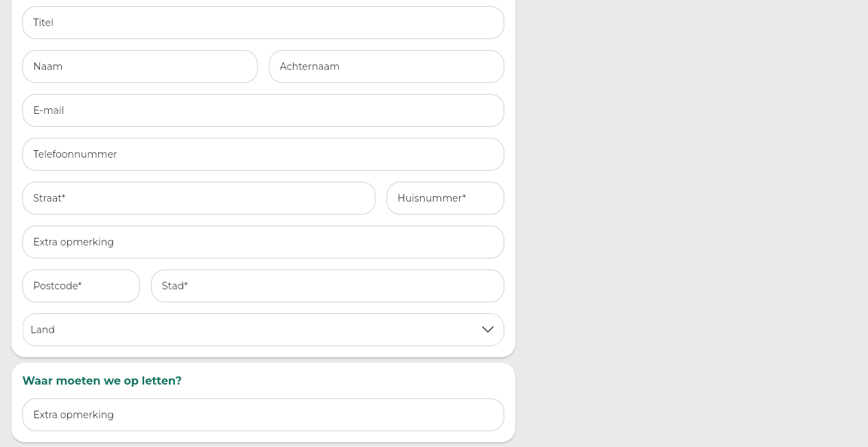Image resolution: width=868 pixels, height=447 pixels.
Task: Click the empty grey area beside the form
Action: click(x=686, y=206)
